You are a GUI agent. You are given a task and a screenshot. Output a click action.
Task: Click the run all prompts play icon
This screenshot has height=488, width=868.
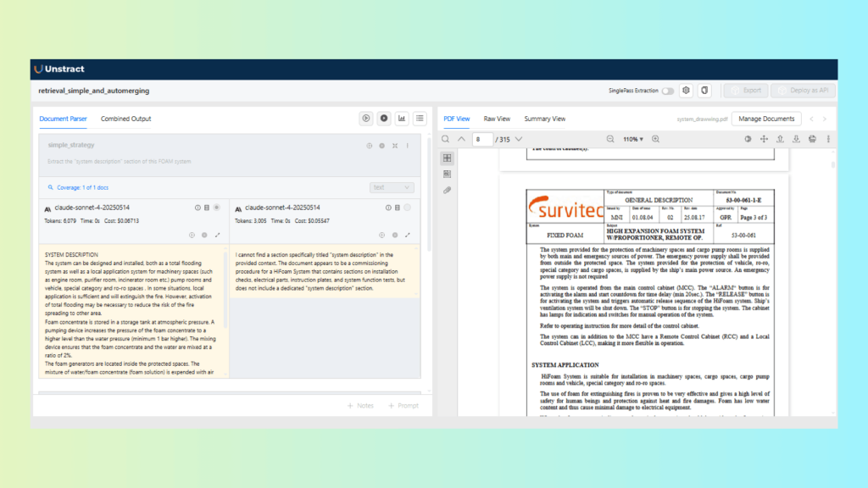(x=366, y=119)
